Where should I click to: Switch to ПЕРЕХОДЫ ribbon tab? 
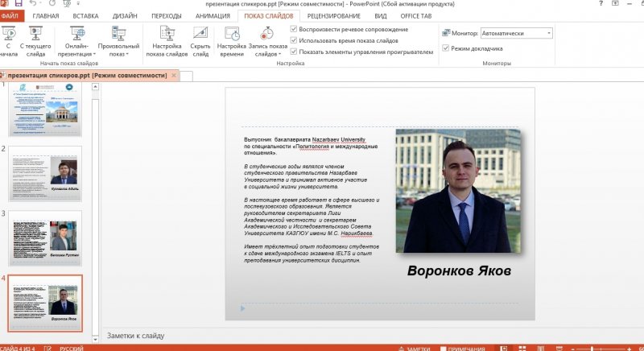(167, 16)
